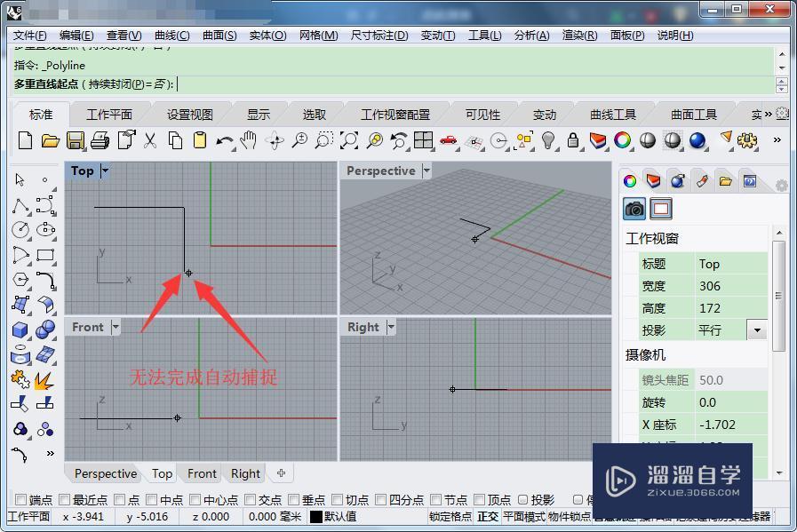Switch to the 工作平面 toolbar tab
Image resolution: width=797 pixels, height=532 pixels.
click(109, 115)
